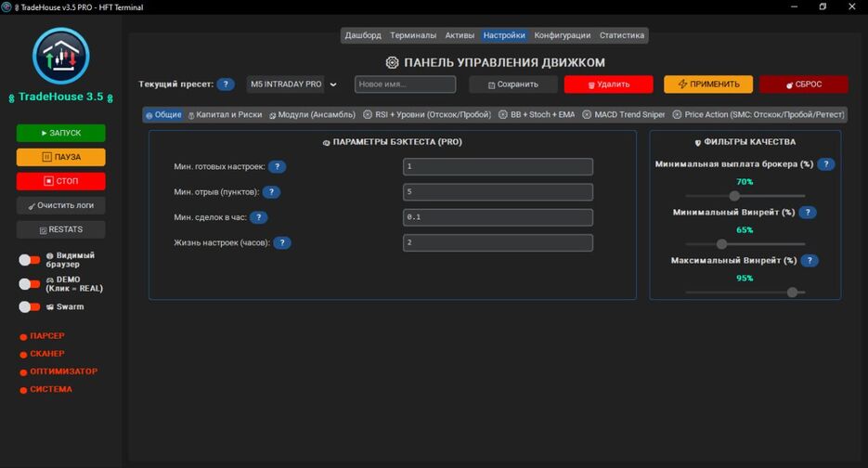Open the Статистика tab
The height and width of the screenshot is (468, 868).
click(622, 35)
